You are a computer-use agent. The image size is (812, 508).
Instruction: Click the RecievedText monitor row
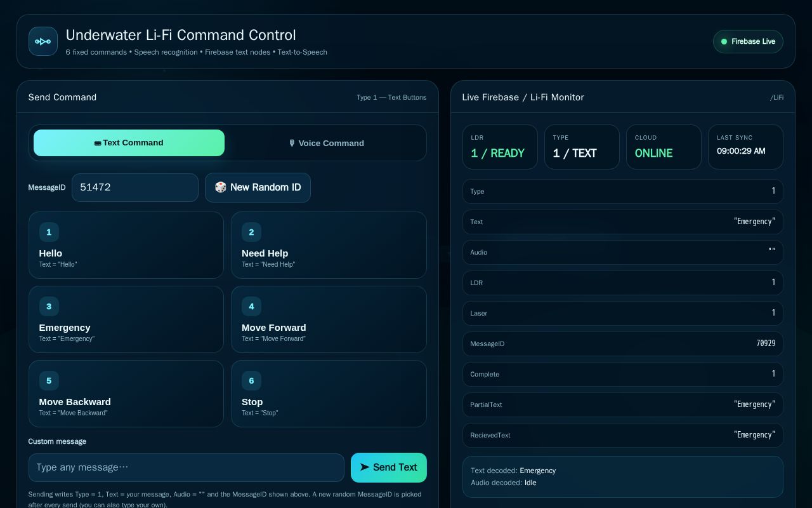point(623,435)
